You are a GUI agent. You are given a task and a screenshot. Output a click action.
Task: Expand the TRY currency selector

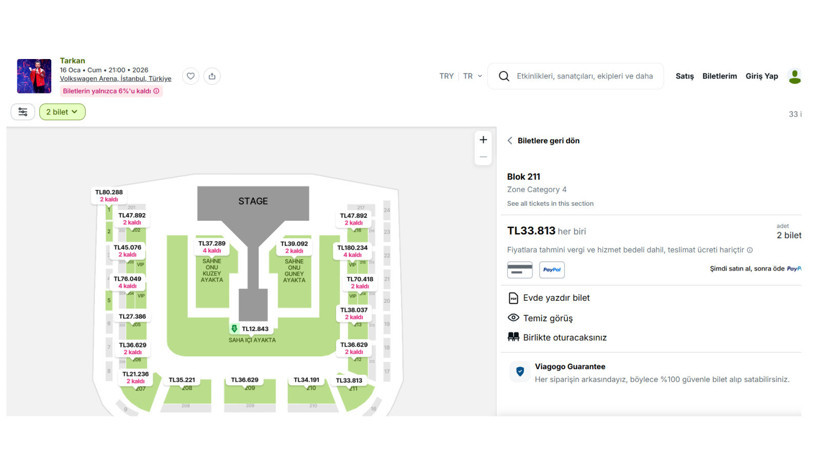point(446,76)
